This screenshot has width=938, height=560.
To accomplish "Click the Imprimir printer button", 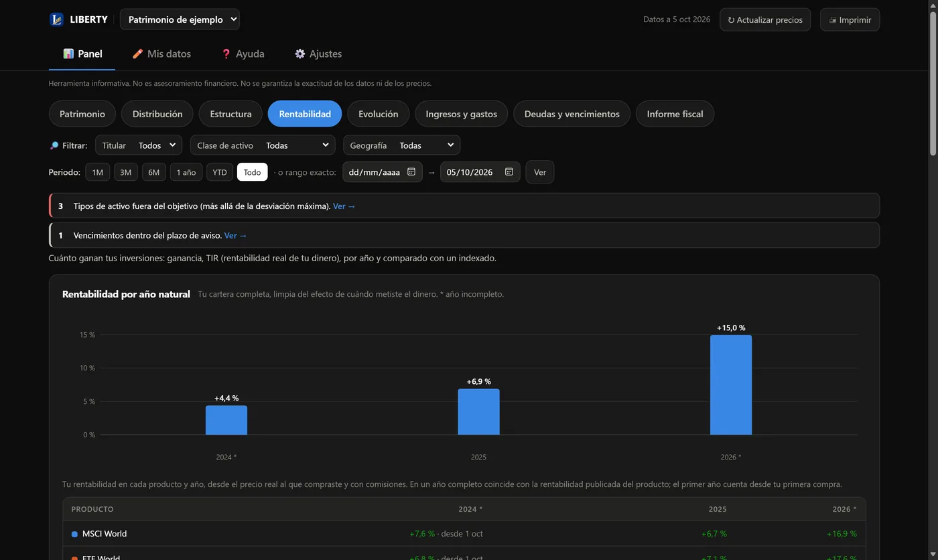I will (850, 19).
